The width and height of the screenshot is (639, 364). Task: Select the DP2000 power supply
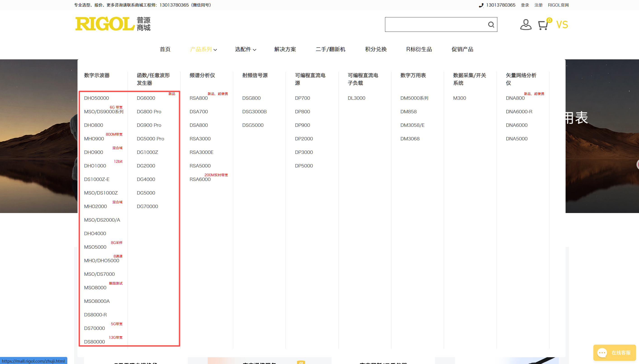(304, 139)
